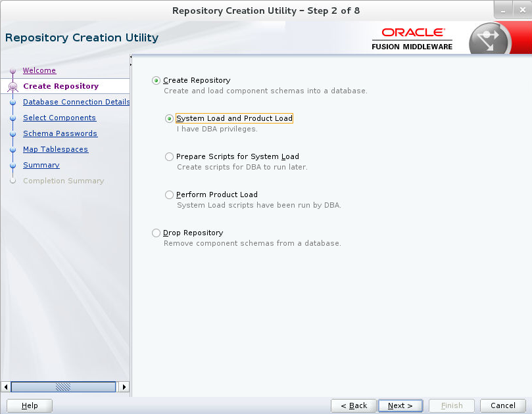
Task: Click the horizontal scrollbar thumb in the sidebar
Action: [63, 387]
